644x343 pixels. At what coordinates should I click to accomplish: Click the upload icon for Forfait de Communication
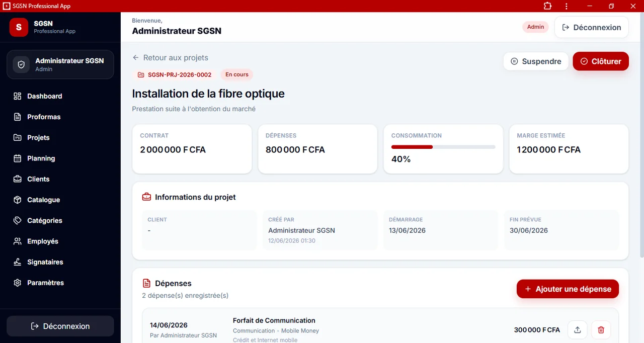[578, 330]
